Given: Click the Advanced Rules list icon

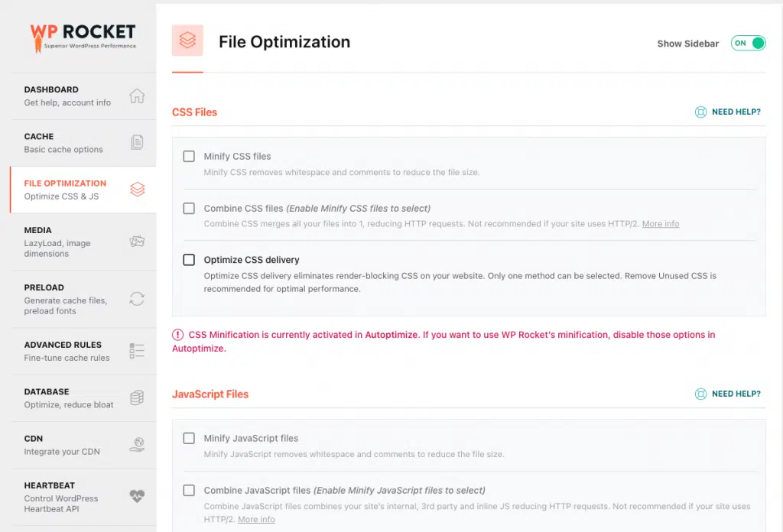Looking at the screenshot, I should click(x=137, y=351).
